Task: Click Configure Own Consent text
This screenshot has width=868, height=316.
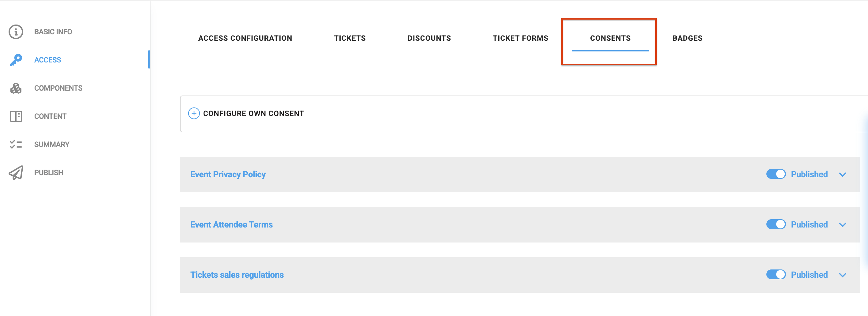Action: click(253, 114)
